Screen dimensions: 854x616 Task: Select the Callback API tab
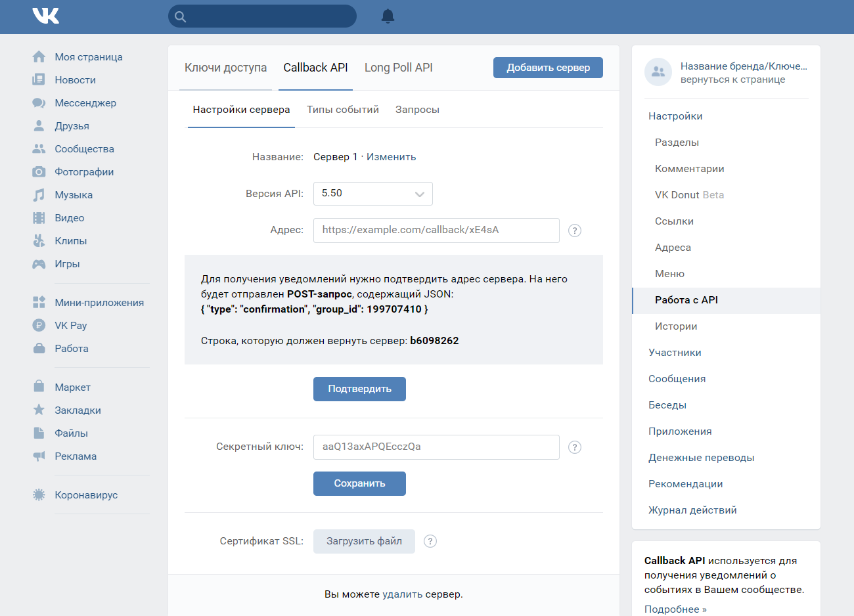[315, 68]
